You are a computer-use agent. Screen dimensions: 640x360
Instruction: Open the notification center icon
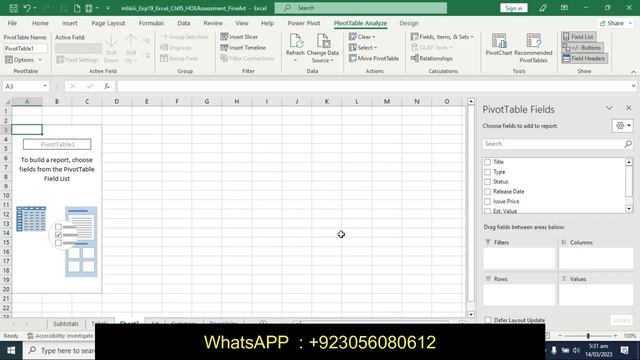(x=624, y=350)
